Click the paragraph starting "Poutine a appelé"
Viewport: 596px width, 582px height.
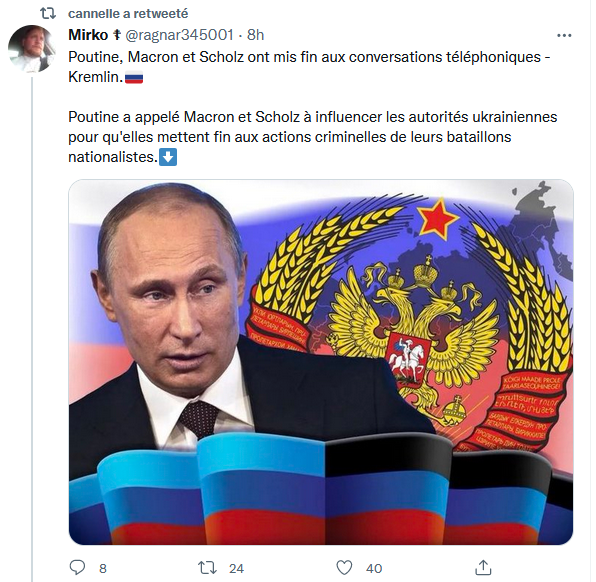click(312, 137)
